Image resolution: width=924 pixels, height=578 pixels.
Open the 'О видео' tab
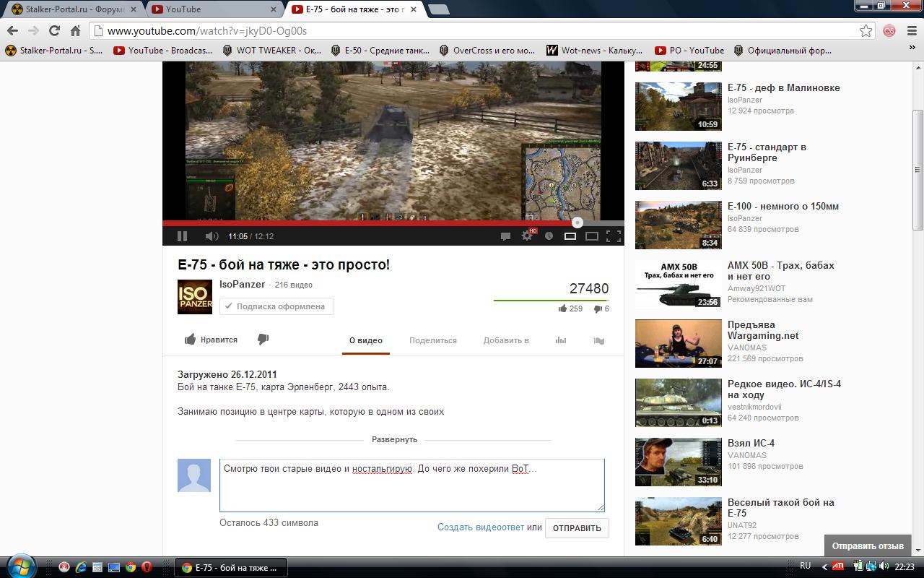(x=366, y=340)
